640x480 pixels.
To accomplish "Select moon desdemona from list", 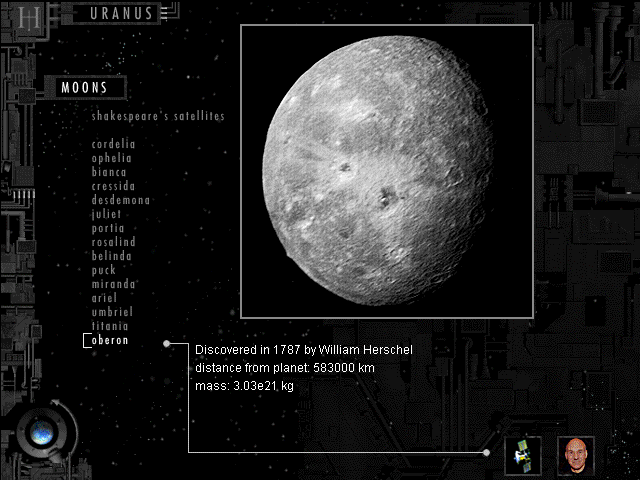I will [x=120, y=200].
